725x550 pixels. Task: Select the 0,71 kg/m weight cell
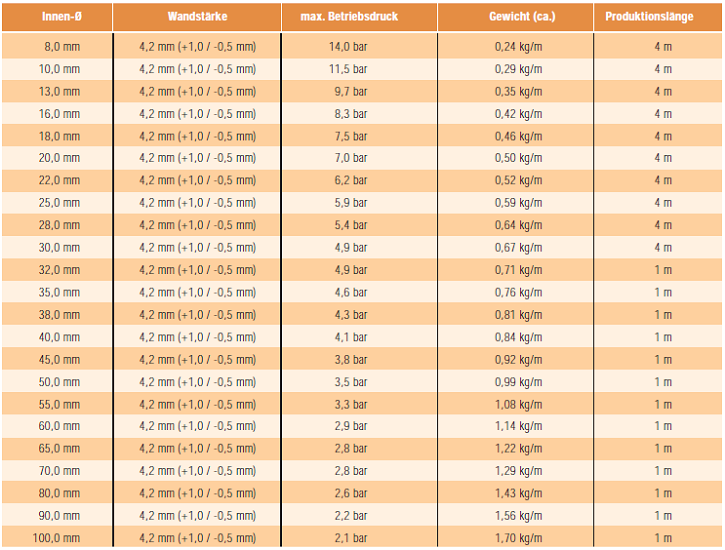click(x=518, y=270)
